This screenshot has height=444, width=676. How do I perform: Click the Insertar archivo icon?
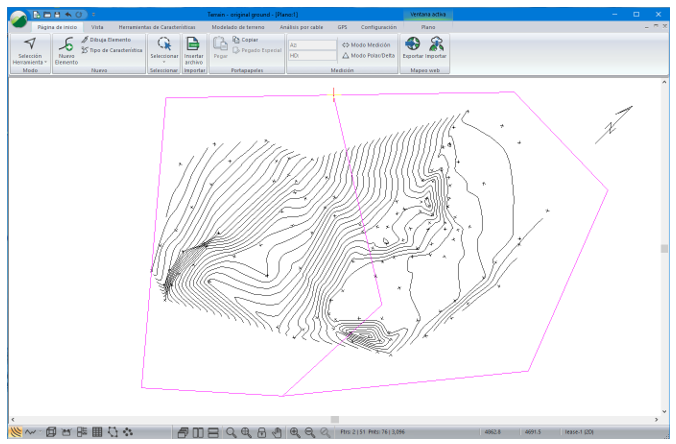(x=193, y=44)
